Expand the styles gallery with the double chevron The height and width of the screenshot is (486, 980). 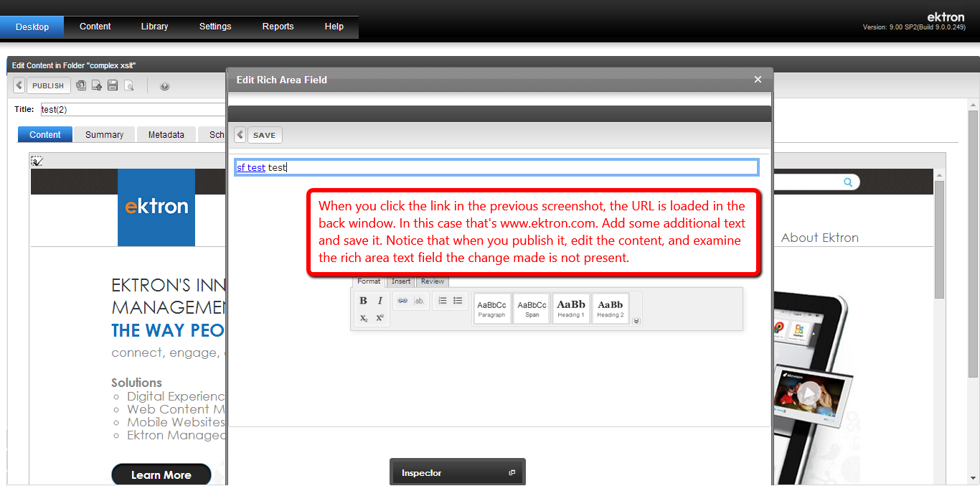point(636,321)
